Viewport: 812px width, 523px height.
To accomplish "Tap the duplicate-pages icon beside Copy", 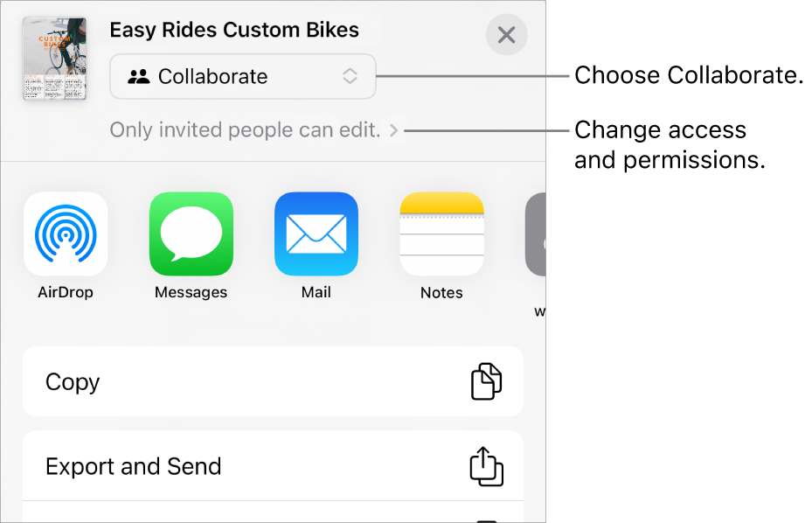I will pyautogui.click(x=486, y=381).
